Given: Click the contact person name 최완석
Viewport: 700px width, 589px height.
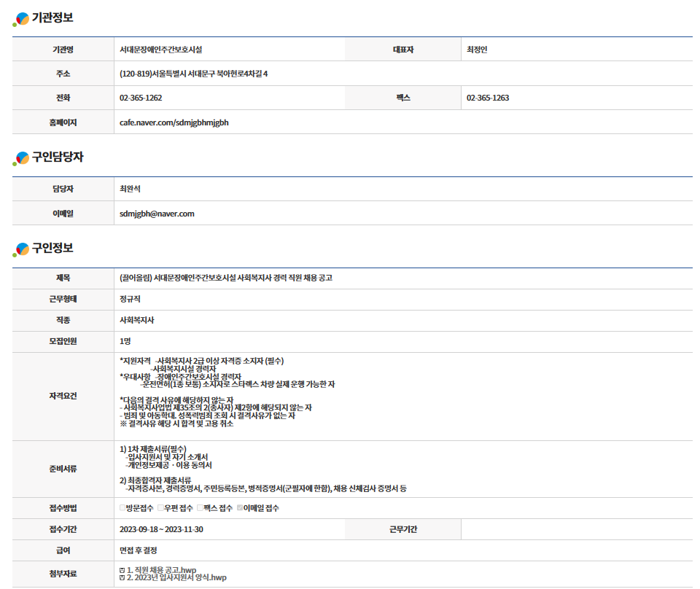Looking at the screenshot, I should tap(130, 189).
